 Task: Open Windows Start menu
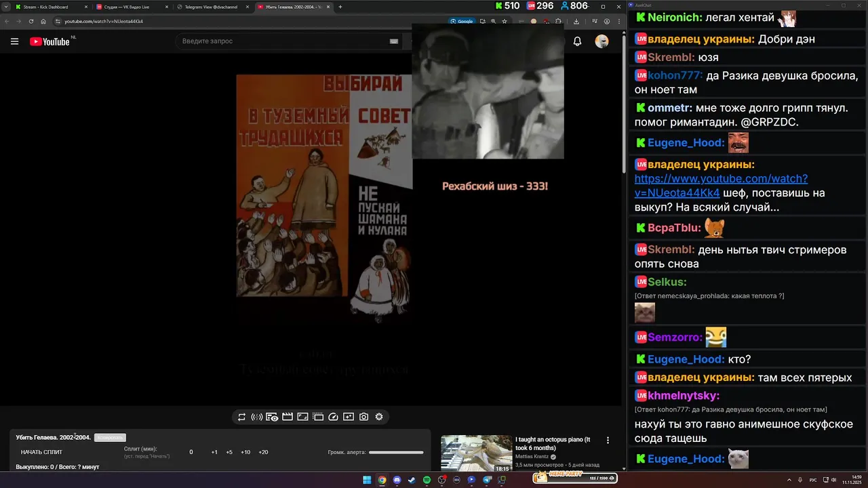point(367,480)
